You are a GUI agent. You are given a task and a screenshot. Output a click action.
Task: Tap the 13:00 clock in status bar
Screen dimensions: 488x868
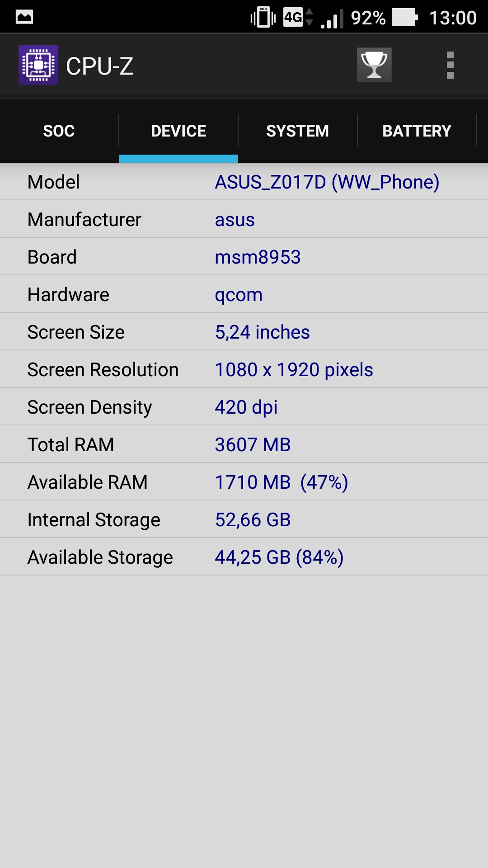(x=453, y=18)
